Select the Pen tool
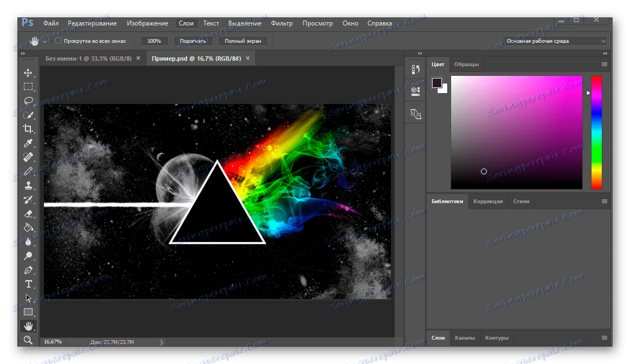The height and width of the screenshot is (364, 630). point(28,270)
